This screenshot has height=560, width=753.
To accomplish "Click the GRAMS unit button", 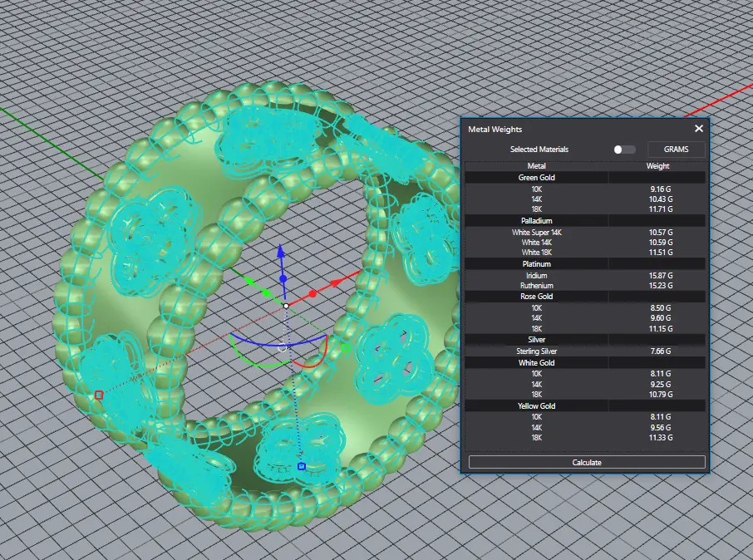I will 677,150.
